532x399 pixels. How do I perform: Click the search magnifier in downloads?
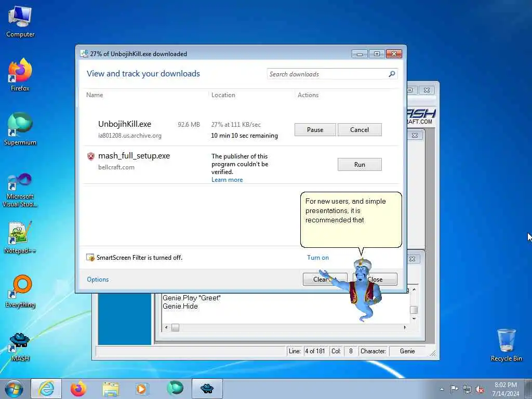point(392,74)
